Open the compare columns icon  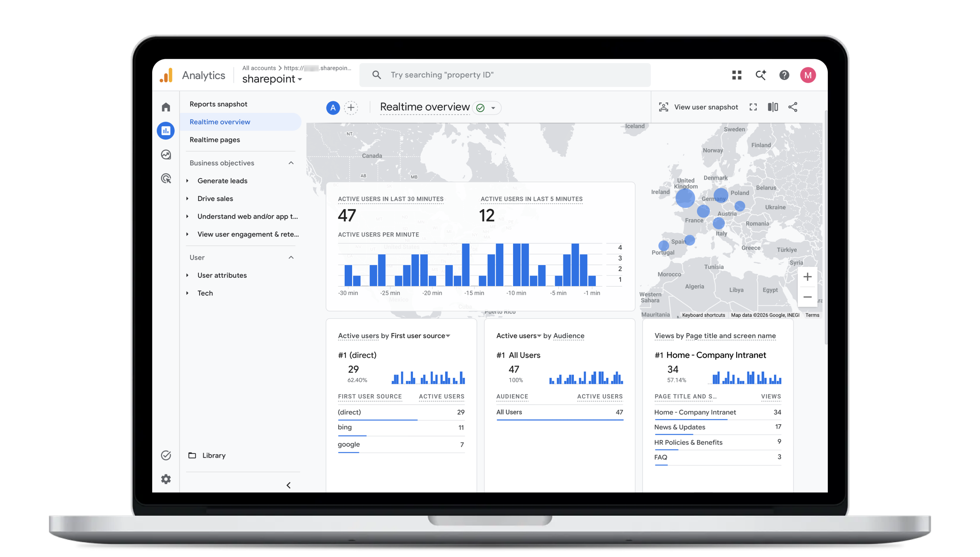(773, 107)
